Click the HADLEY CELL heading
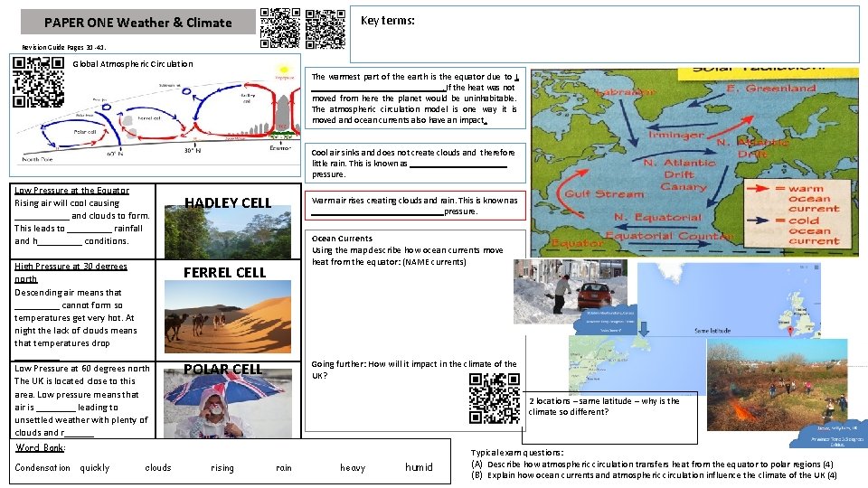This screenshot has width=868, height=488. pos(228,203)
